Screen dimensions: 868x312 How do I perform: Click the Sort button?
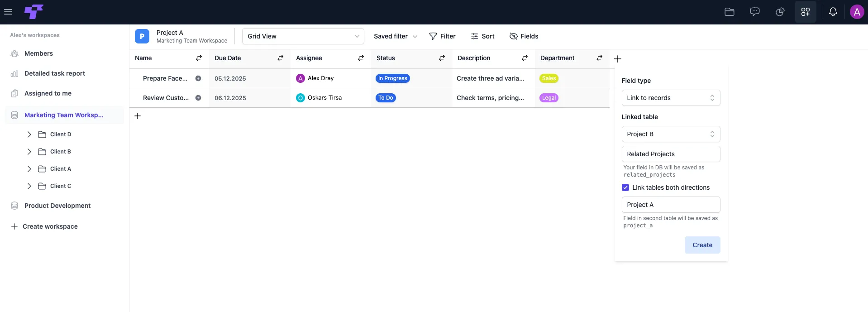482,36
